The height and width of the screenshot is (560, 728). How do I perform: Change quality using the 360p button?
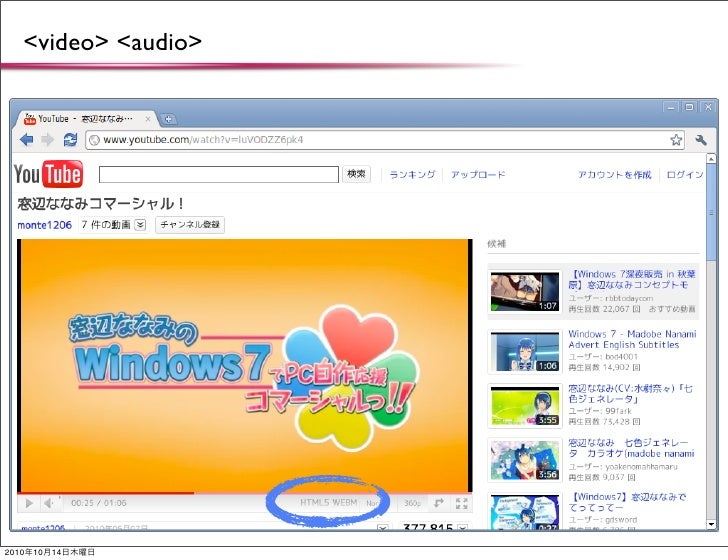(x=412, y=503)
